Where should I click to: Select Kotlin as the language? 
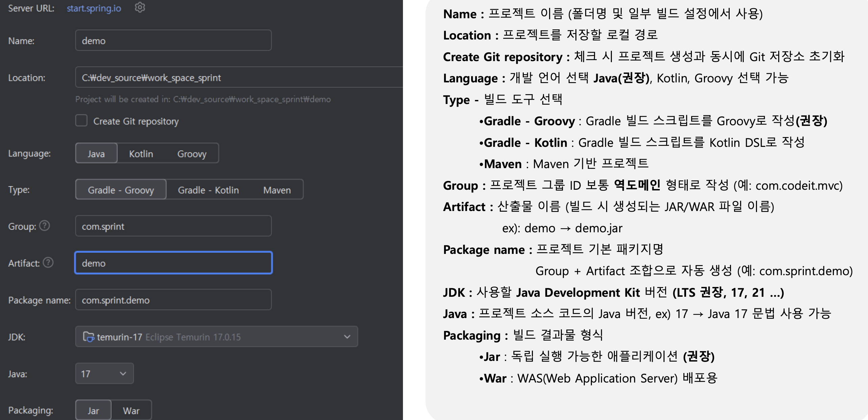coord(141,154)
